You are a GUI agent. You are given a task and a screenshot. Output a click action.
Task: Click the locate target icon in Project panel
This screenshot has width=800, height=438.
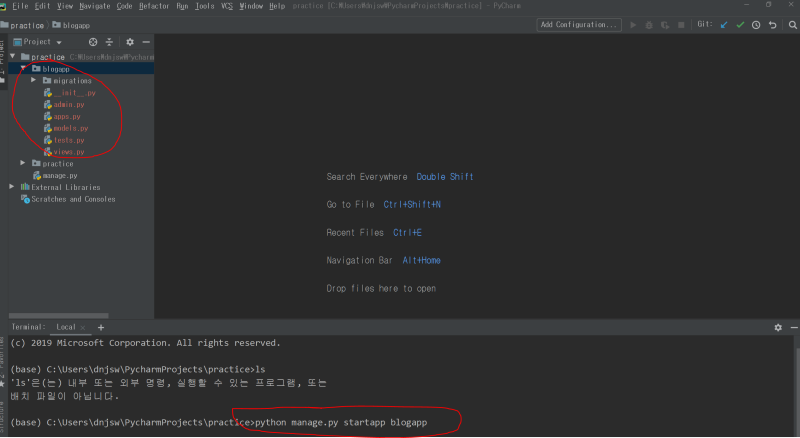[93, 42]
